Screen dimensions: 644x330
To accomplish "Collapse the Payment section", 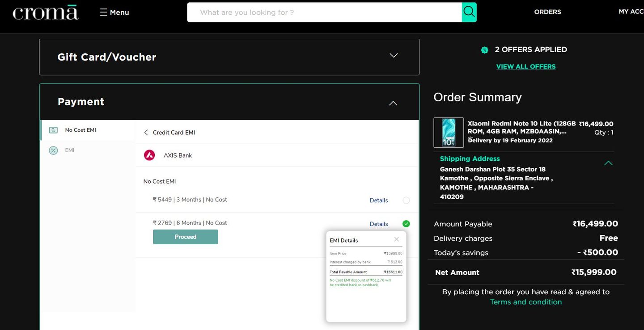I will point(393,103).
